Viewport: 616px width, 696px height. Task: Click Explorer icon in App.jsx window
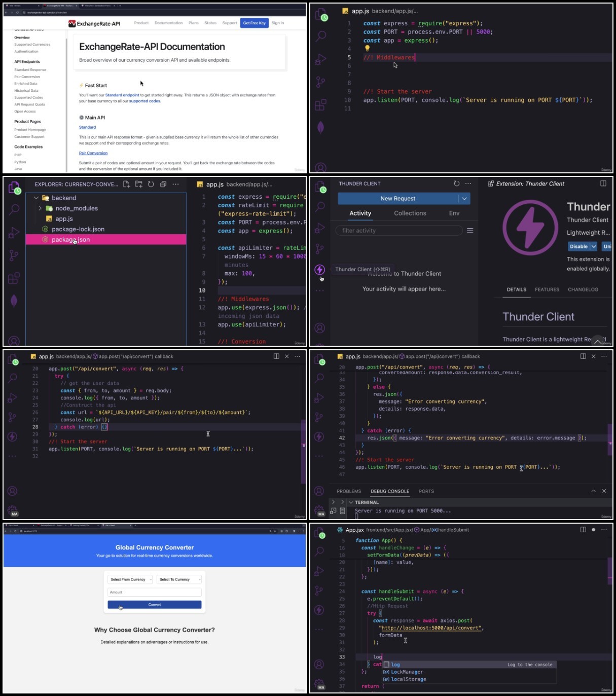tap(319, 532)
